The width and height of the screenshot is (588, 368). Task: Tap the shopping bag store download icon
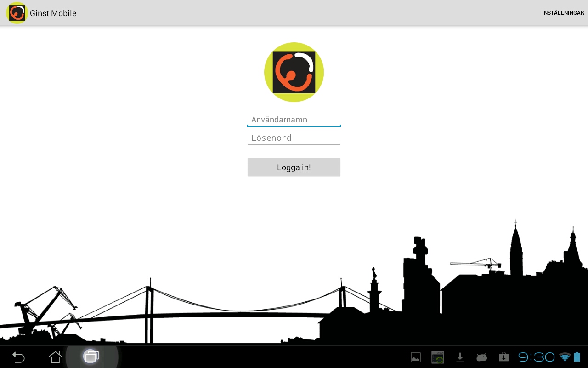(503, 357)
